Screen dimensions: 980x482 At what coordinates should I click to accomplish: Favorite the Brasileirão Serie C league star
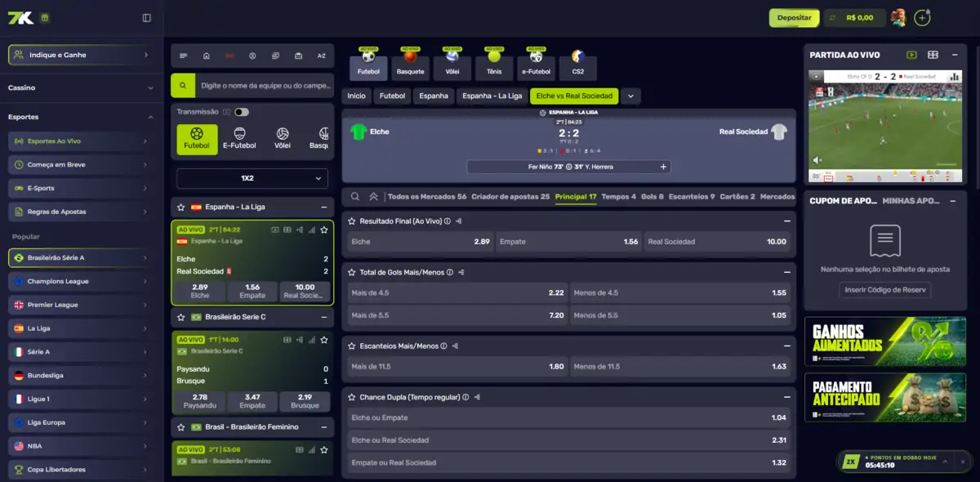(x=181, y=316)
